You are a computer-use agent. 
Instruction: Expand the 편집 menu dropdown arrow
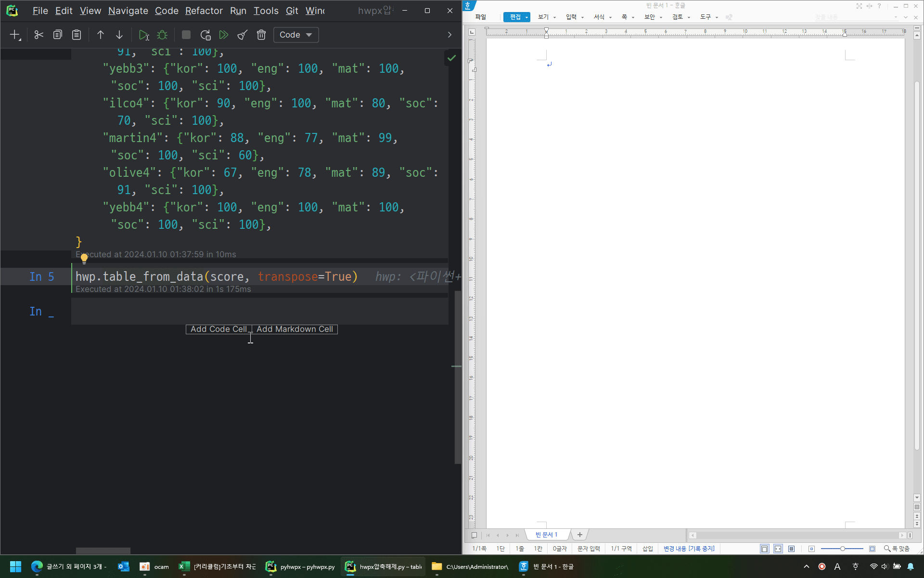tap(527, 17)
